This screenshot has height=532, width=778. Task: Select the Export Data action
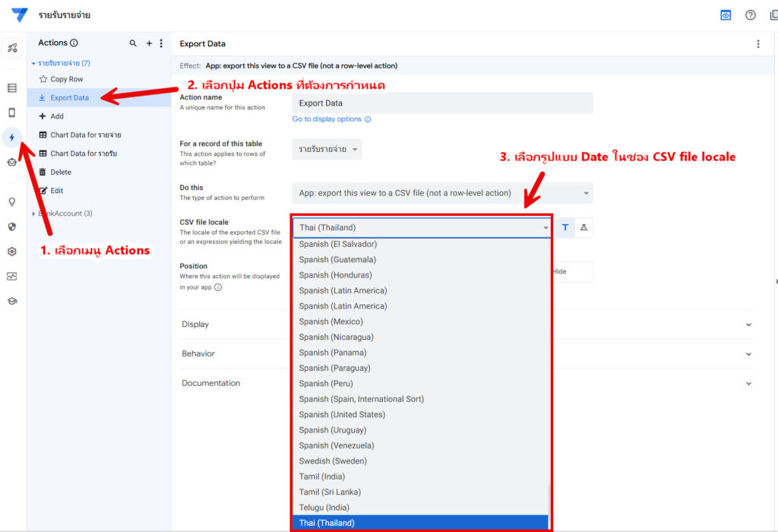[x=100, y=98]
